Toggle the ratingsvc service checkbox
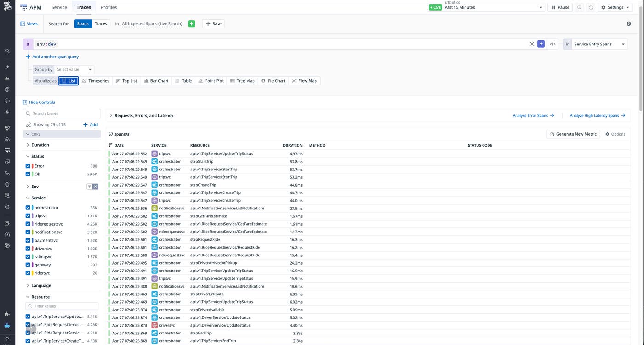The width and height of the screenshot is (644, 345). [28, 256]
